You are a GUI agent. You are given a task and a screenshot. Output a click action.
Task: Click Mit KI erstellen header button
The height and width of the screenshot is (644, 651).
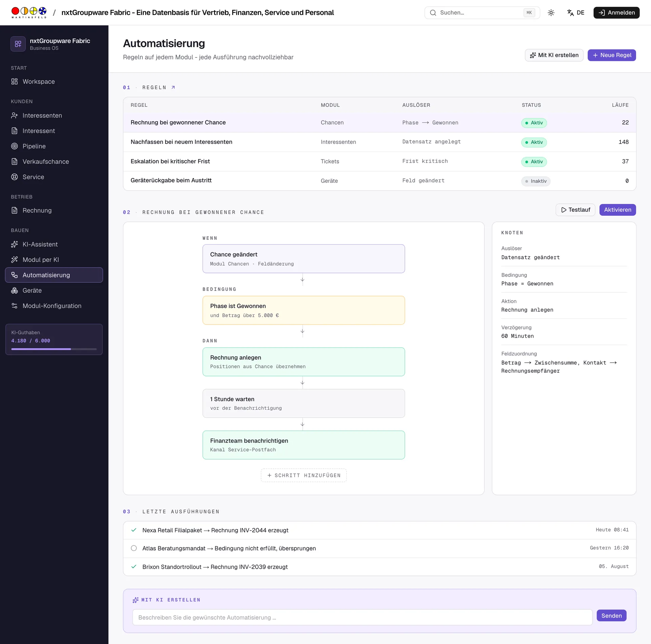click(x=554, y=55)
